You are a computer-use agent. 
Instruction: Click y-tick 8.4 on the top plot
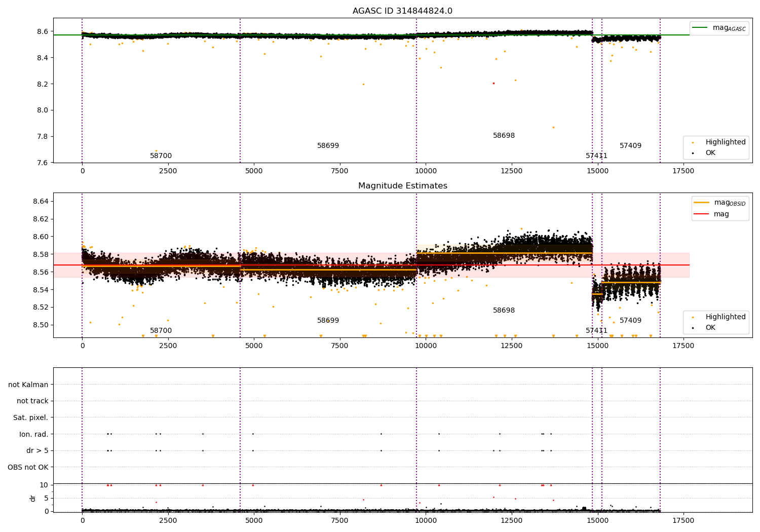coord(43,58)
